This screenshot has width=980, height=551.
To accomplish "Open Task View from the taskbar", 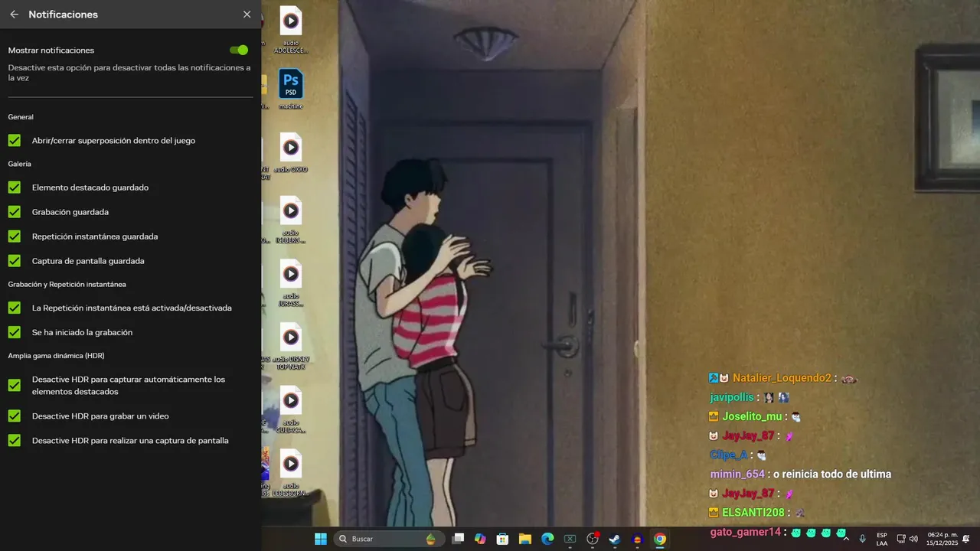I will point(458,539).
